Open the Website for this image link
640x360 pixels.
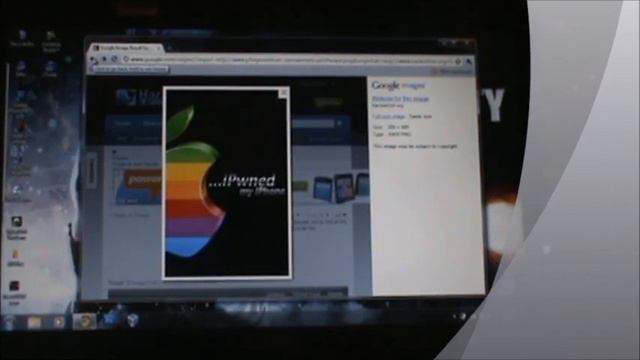tap(400, 99)
